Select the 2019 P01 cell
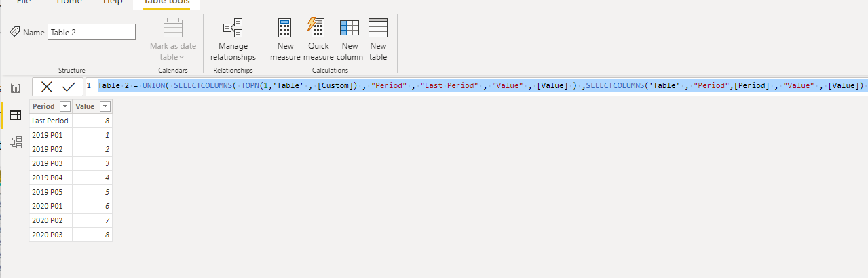Image resolution: width=868 pixels, height=278 pixels. [51, 135]
